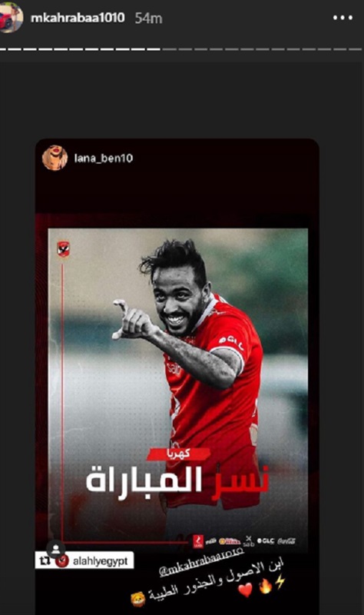Tap the lightning bolt emoji sticker

click(280, 583)
